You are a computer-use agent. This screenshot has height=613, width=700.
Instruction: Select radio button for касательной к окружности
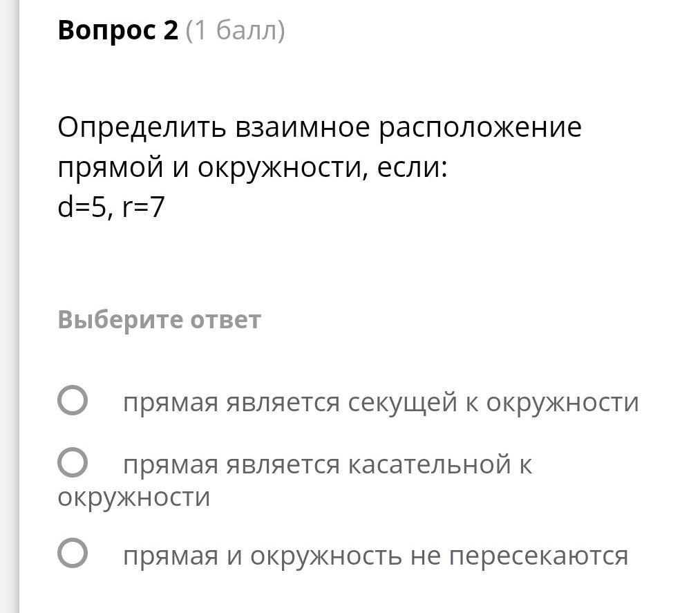coord(73,462)
